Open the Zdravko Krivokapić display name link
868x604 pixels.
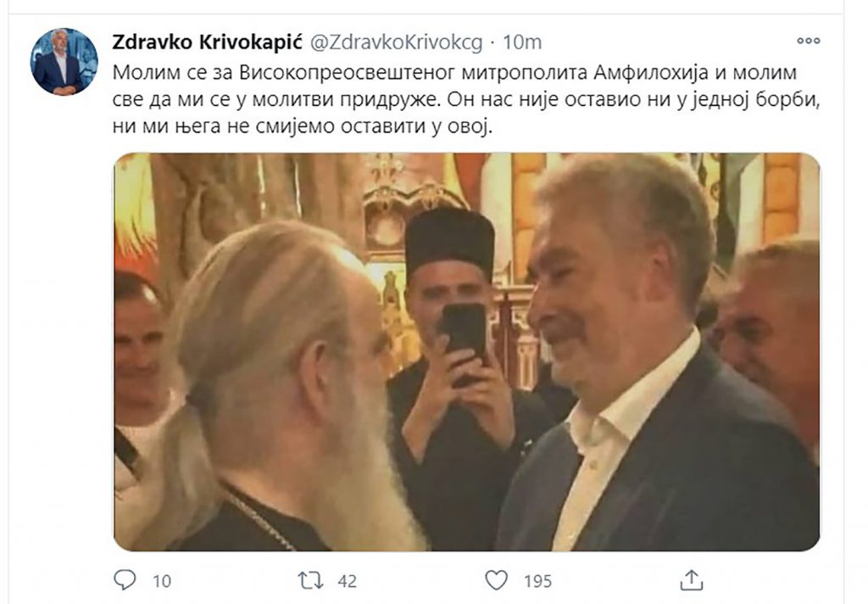pos(207,42)
